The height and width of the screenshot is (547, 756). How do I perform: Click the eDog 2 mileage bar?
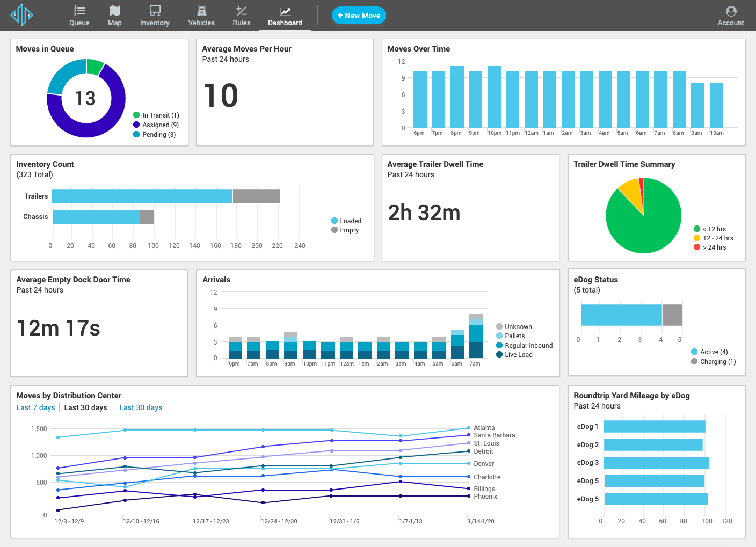[x=653, y=444]
